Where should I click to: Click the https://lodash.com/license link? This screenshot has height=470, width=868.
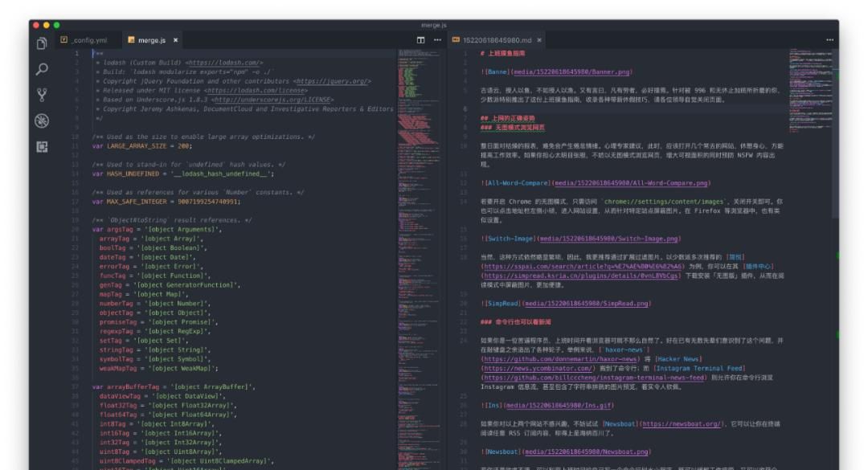257,91
